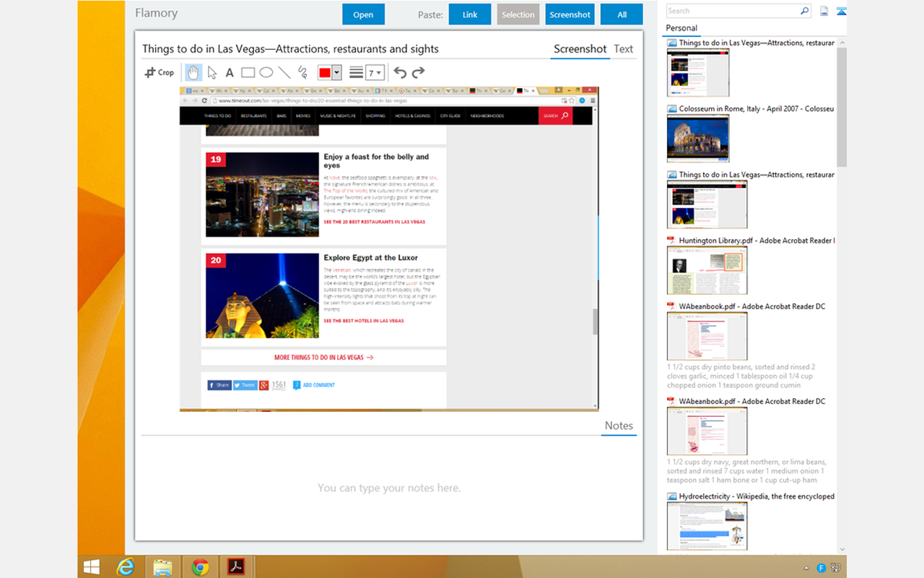Image resolution: width=924 pixels, height=578 pixels.
Task: Click the greyed Selection paste button
Action: (518, 14)
